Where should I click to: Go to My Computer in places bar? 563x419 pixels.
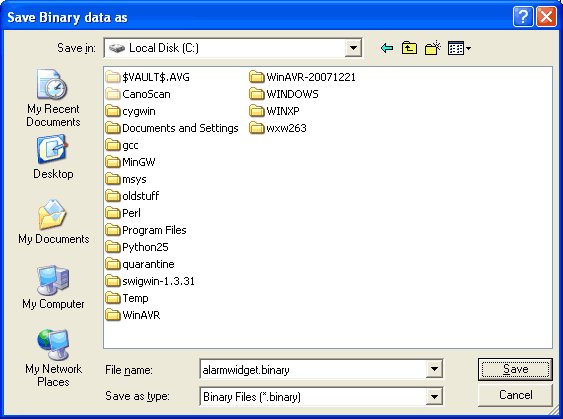53,287
